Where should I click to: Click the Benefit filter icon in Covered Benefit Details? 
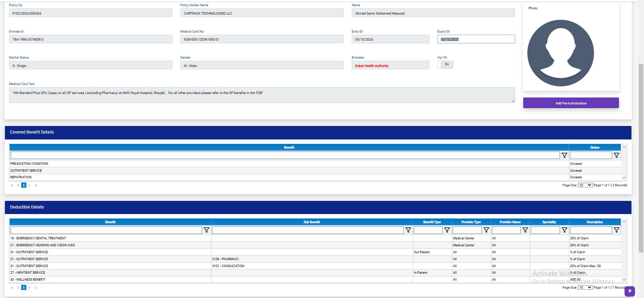click(x=564, y=155)
